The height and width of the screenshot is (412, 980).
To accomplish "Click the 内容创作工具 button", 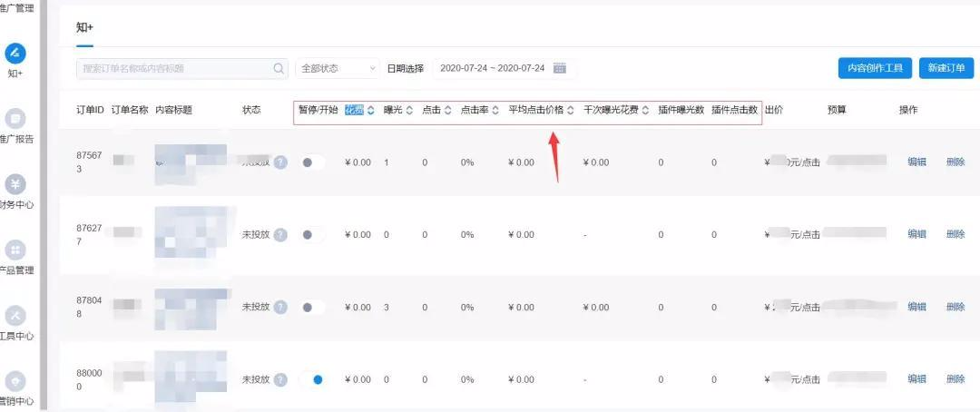I will click(x=875, y=68).
